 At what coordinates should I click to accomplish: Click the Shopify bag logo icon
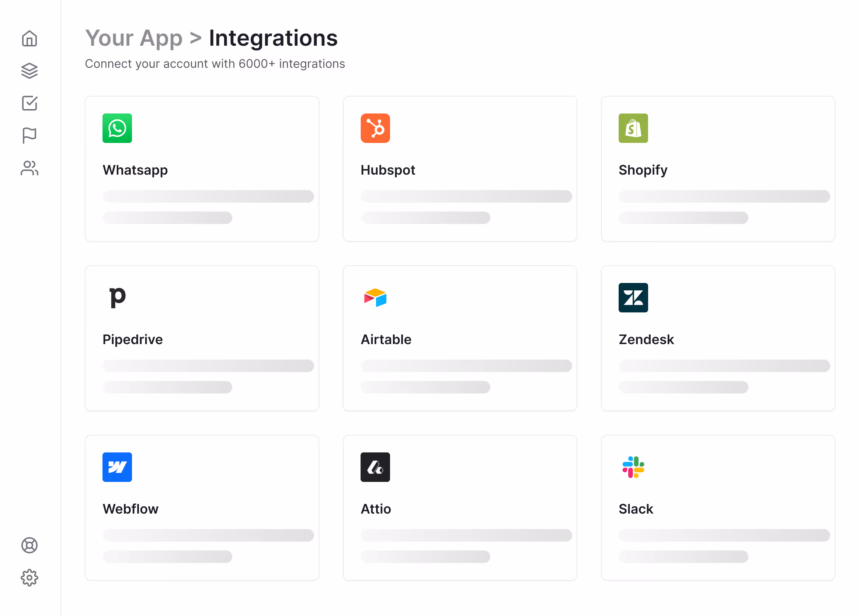[x=633, y=128]
